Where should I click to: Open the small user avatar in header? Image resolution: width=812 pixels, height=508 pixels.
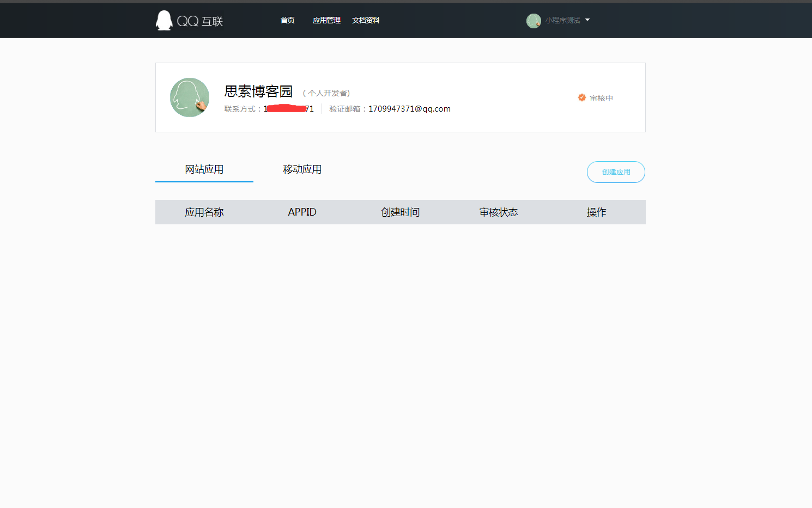(534, 21)
